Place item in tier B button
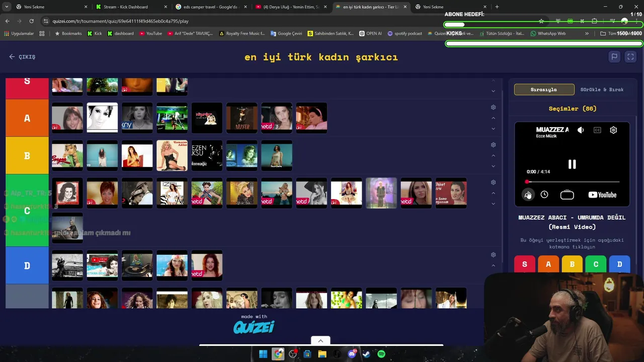This screenshot has height=362, width=644. point(572,264)
